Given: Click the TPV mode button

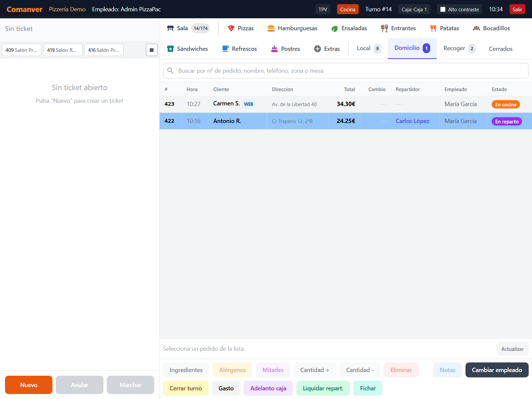Looking at the screenshot, I should click(x=323, y=9).
